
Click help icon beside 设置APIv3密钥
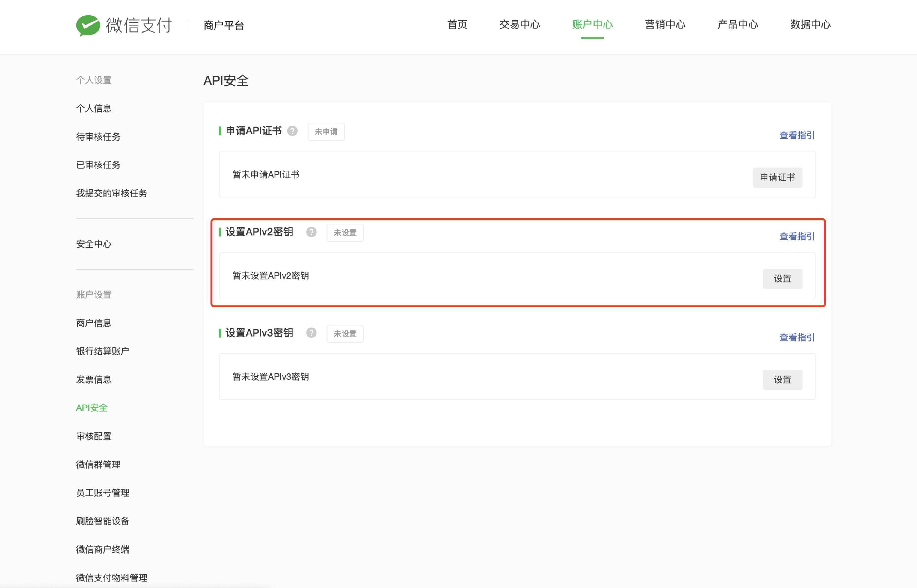coord(312,333)
